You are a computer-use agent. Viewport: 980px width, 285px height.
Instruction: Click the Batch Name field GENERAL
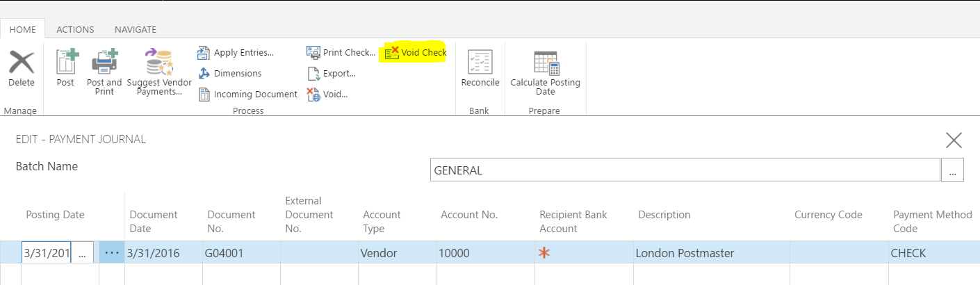(685, 170)
